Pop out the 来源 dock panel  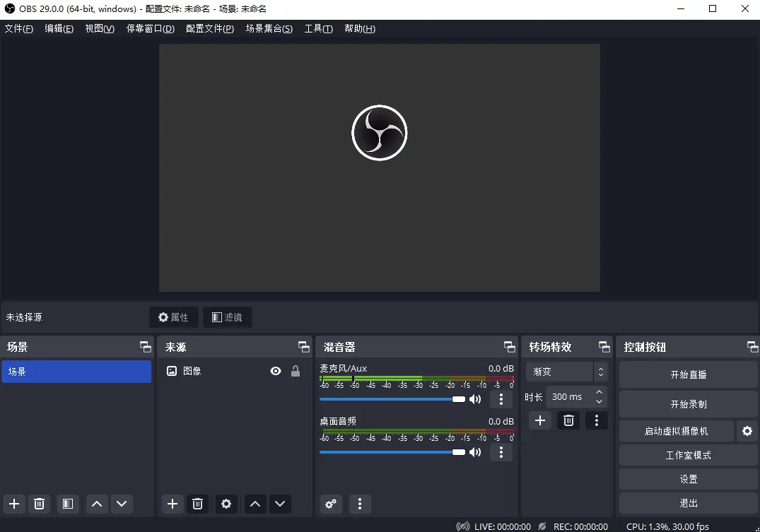pos(304,347)
